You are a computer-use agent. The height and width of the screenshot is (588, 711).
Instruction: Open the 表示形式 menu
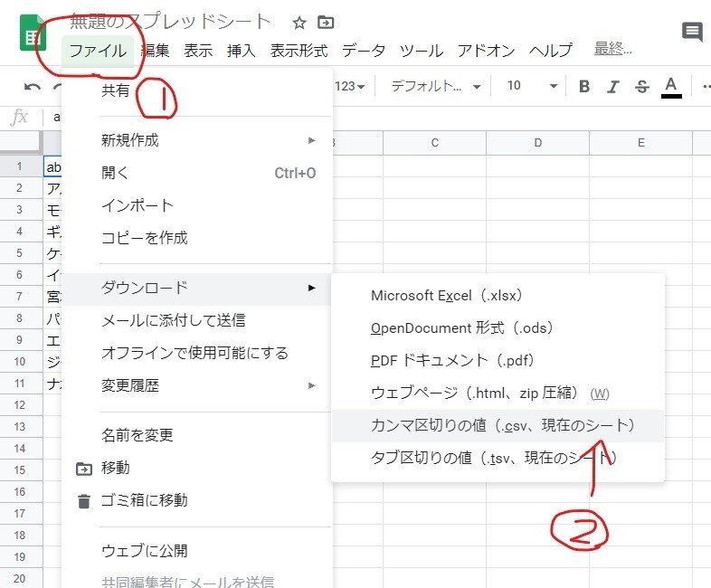pos(299,51)
